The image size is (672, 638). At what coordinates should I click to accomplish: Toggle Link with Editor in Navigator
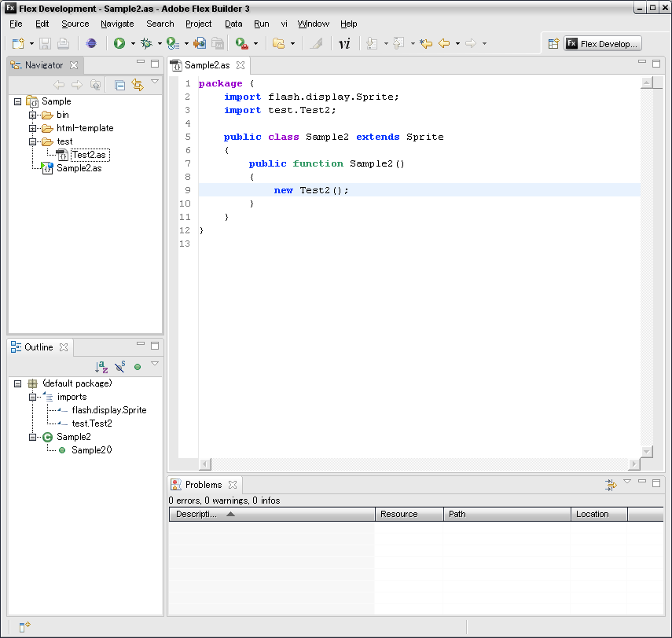(138, 85)
